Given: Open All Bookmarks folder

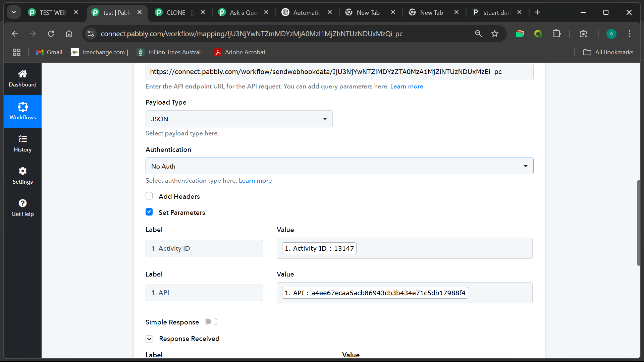Looking at the screenshot, I should tap(608, 52).
